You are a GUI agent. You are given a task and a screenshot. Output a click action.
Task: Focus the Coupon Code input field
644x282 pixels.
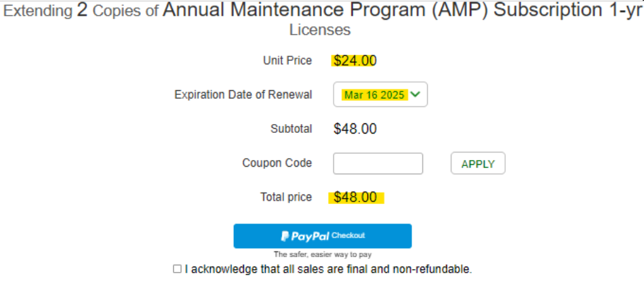pyautogui.click(x=378, y=163)
